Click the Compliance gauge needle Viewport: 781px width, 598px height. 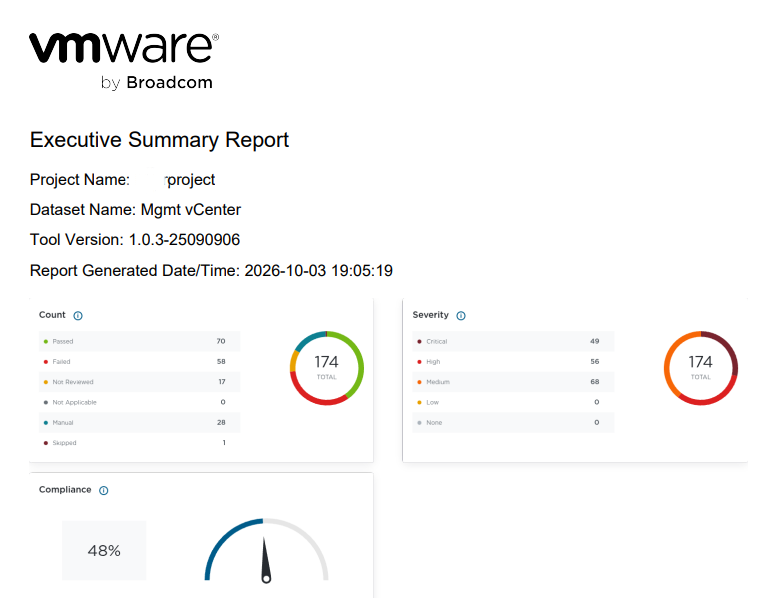266,562
